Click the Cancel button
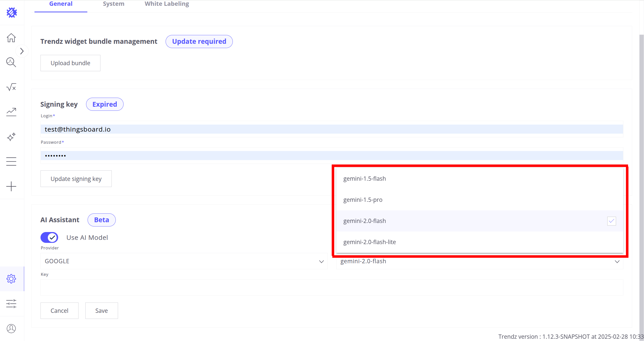 pos(59,311)
